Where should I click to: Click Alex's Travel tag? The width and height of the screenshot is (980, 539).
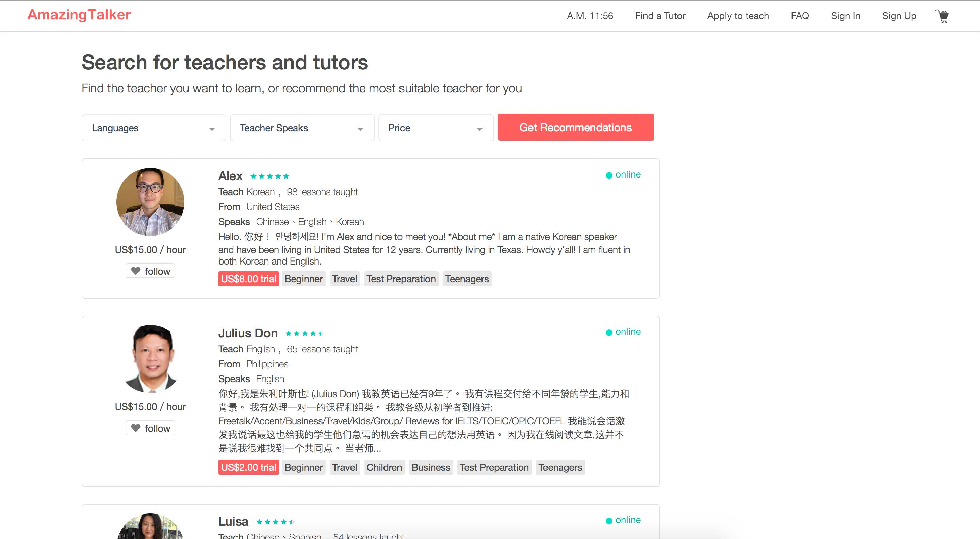click(x=344, y=279)
